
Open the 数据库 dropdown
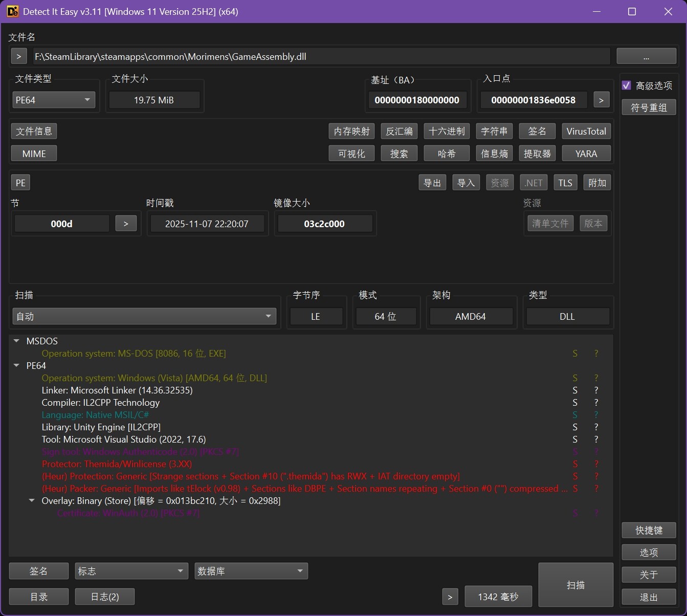point(251,571)
